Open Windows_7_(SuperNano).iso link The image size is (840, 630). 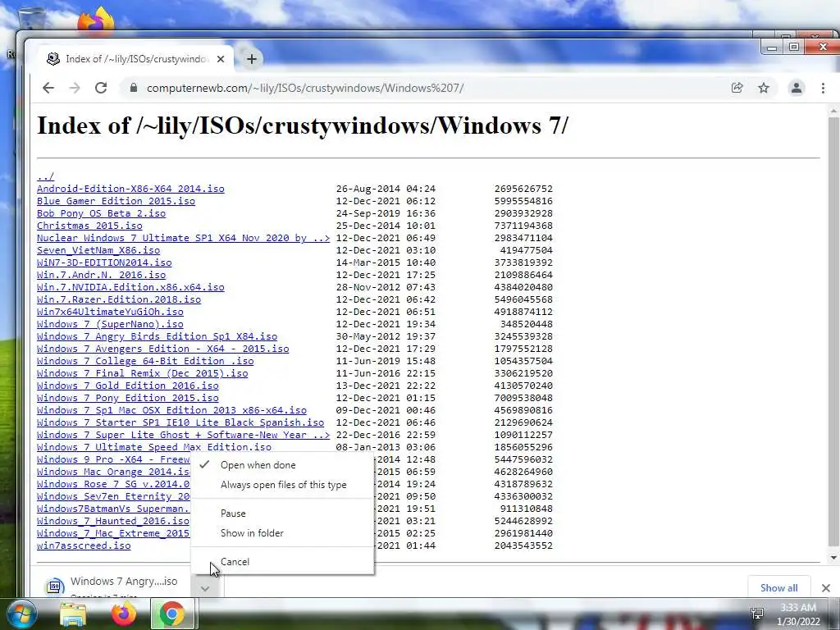point(111,324)
